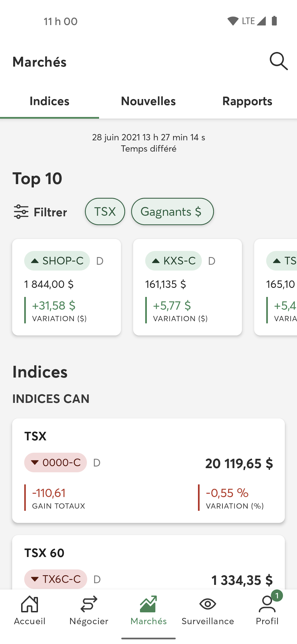Select the Indices tab

click(x=49, y=101)
